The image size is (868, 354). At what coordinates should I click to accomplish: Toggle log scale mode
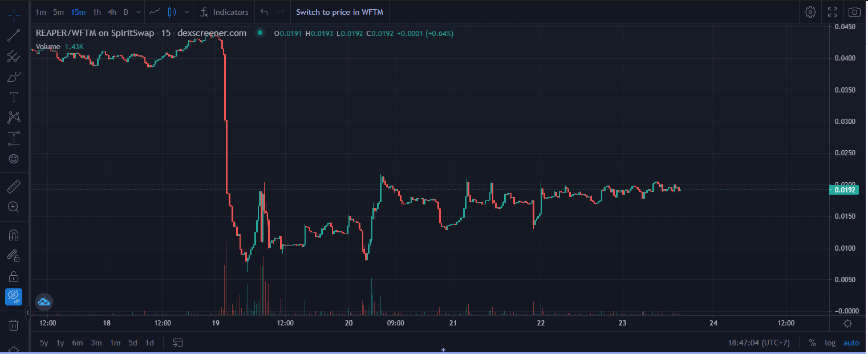830,343
